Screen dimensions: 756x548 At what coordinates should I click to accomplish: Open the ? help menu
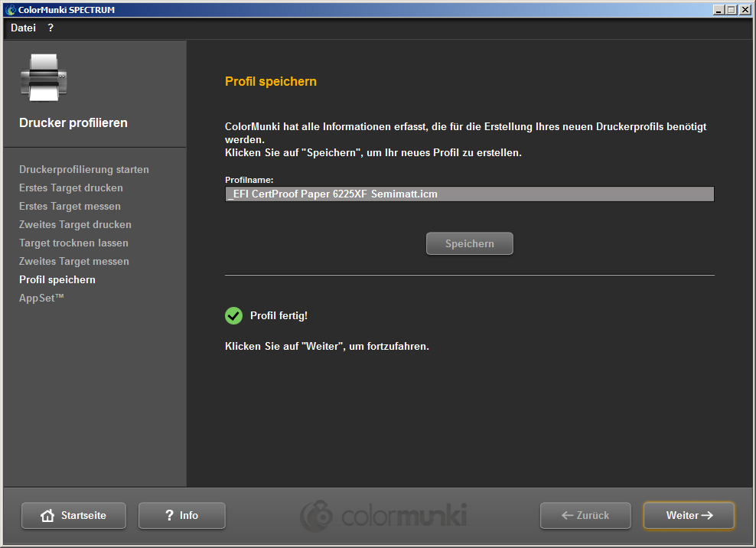pyautogui.click(x=51, y=28)
